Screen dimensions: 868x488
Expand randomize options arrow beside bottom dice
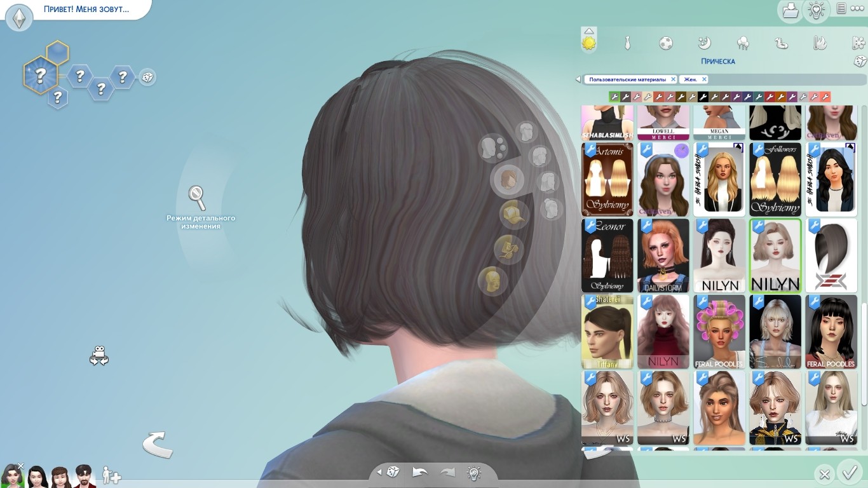pyautogui.click(x=379, y=472)
